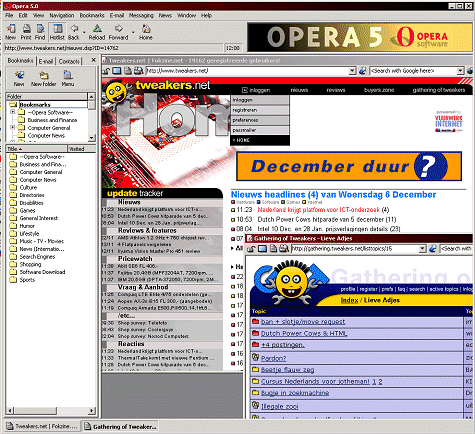Open the Pardon? forum topic
The width and height of the screenshot is (475, 434).
pos(273,358)
